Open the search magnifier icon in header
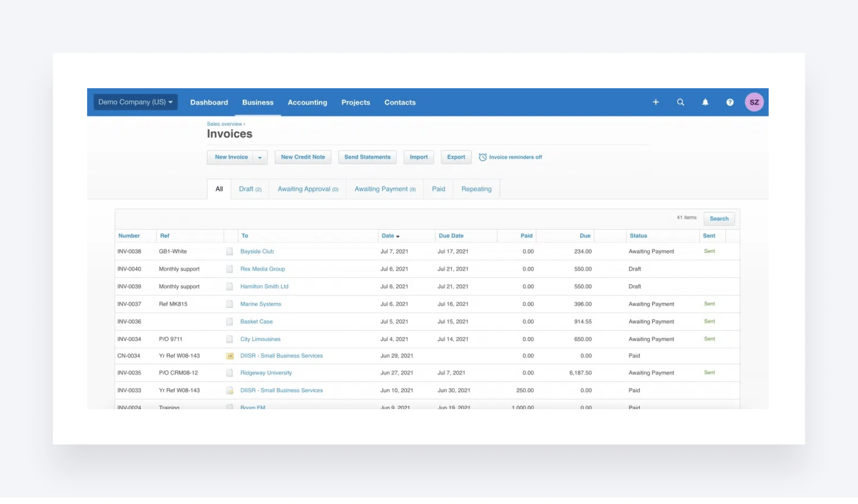Image resolution: width=858 pixels, height=504 pixels. (680, 102)
